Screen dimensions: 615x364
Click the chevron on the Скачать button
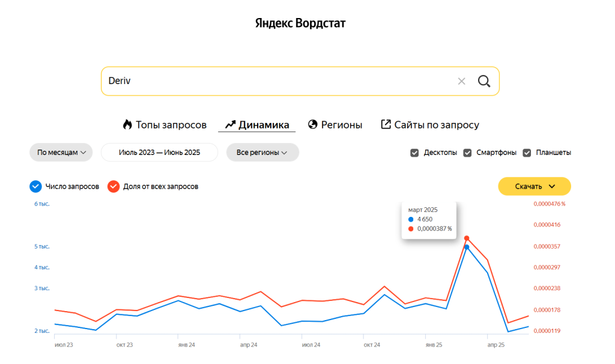pos(551,187)
